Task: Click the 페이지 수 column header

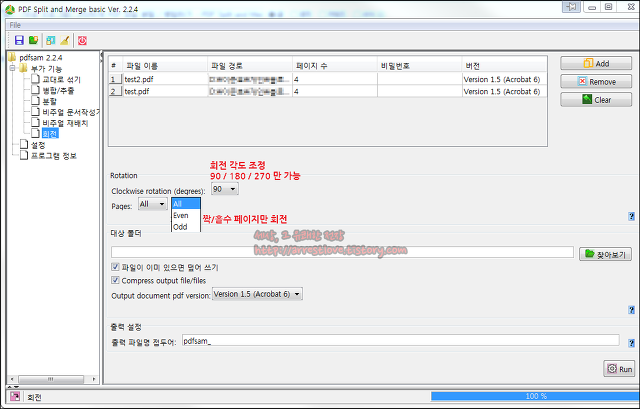Action: 335,65
